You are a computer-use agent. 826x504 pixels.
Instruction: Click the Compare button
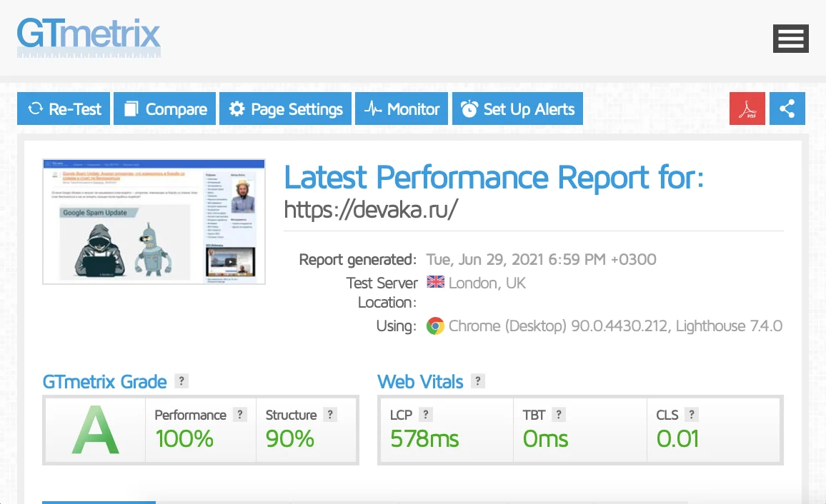point(165,109)
